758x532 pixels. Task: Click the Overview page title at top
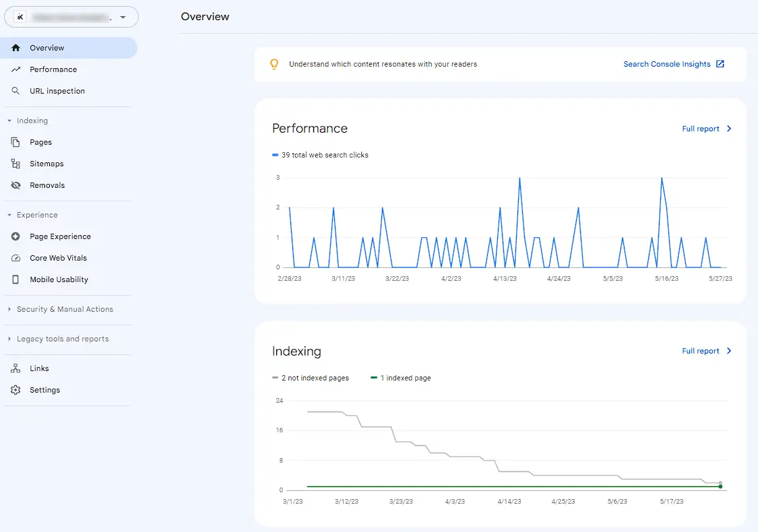click(205, 16)
